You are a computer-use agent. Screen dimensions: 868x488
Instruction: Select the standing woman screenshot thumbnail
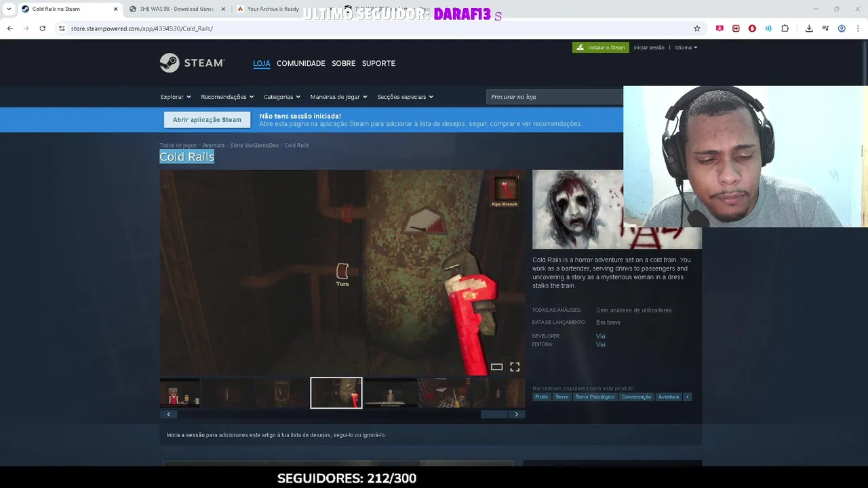click(x=391, y=393)
